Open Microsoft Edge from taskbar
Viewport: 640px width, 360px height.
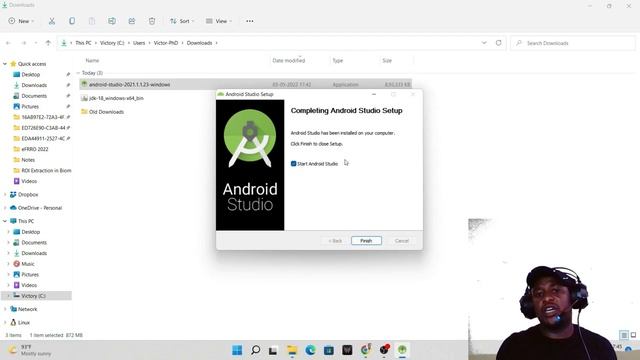tap(310, 350)
